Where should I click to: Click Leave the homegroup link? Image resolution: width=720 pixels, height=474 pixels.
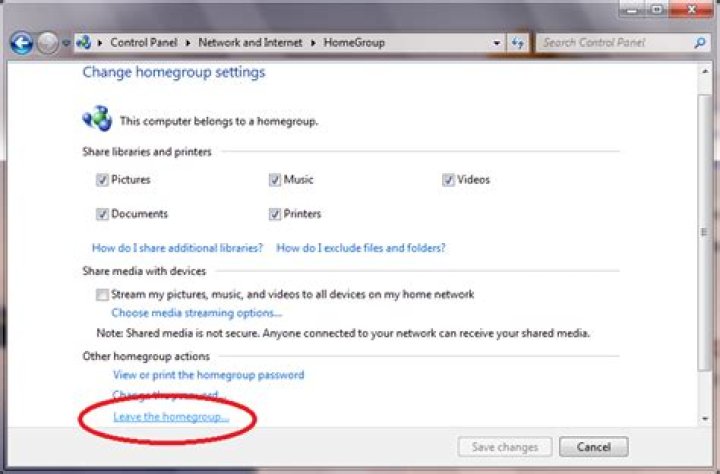171,417
